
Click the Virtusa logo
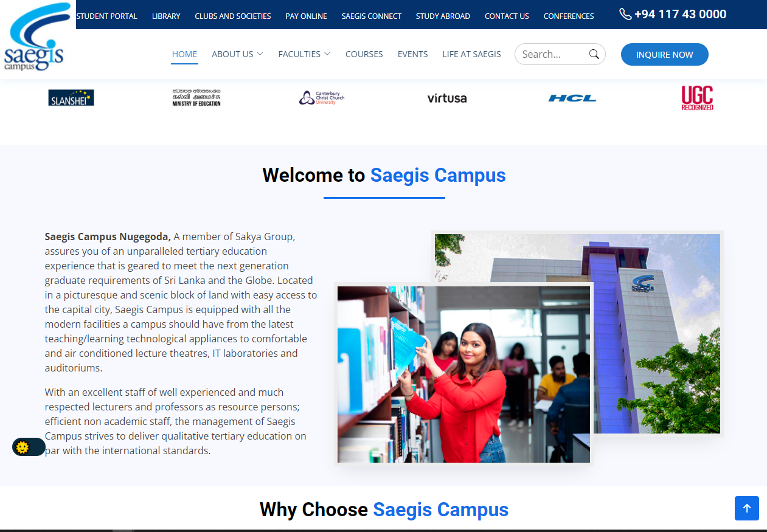click(x=447, y=98)
